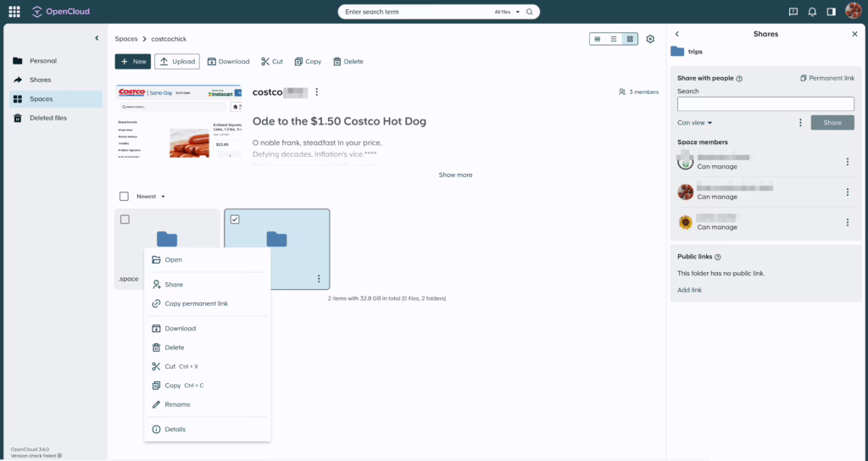The height and width of the screenshot is (461, 868).
Task: Click the OpenCloud logo
Action: [61, 12]
